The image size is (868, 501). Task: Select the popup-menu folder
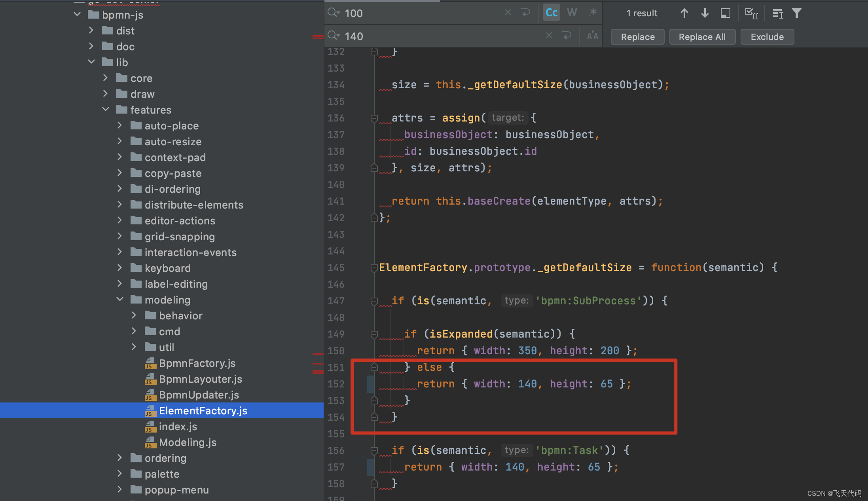click(176, 490)
